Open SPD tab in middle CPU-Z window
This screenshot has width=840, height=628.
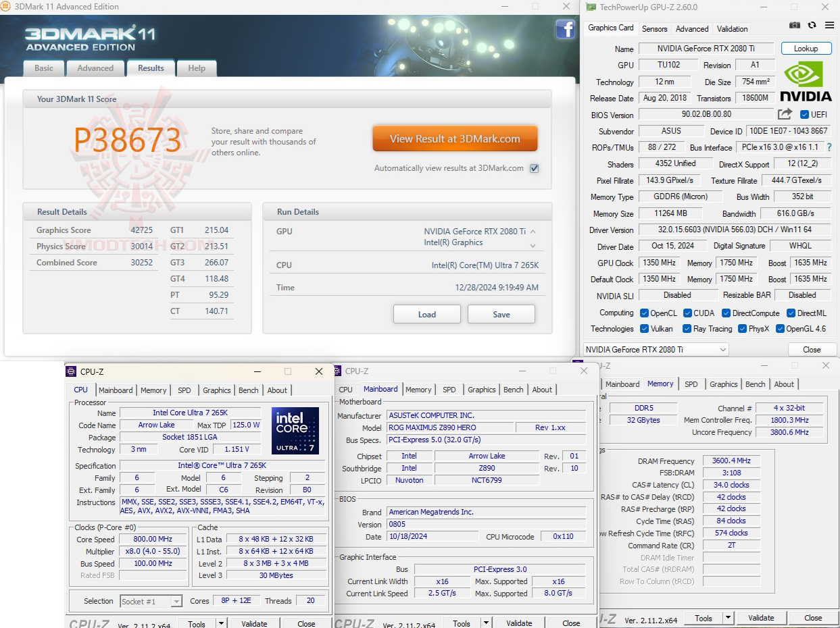point(449,390)
